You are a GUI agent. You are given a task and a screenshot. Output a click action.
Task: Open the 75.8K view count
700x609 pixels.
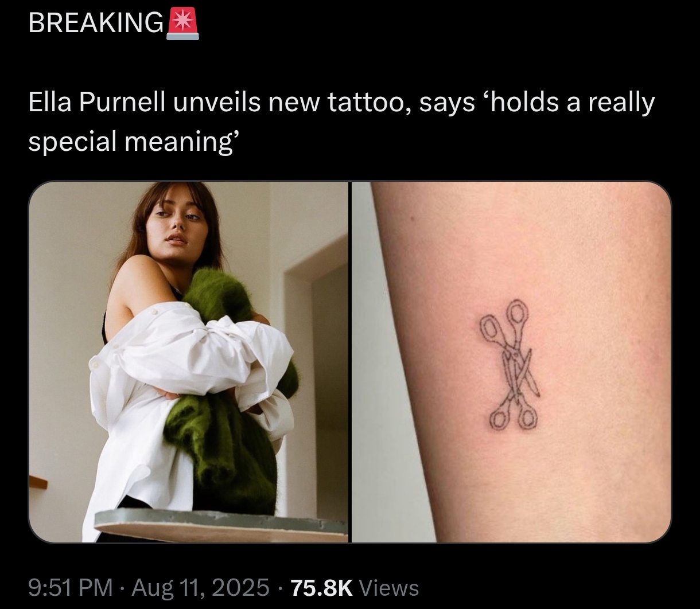(322, 587)
